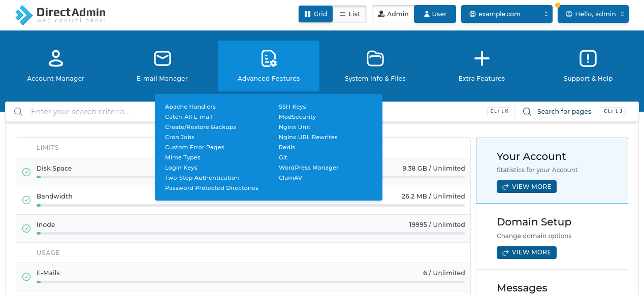Select Cron Jobs from Advanced Features menu
Viewport: 644px width, 295px height.
click(x=180, y=137)
